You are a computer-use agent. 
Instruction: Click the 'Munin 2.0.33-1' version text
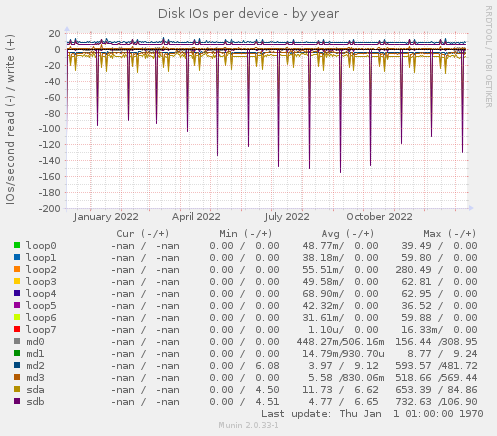click(x=248, y=425)
